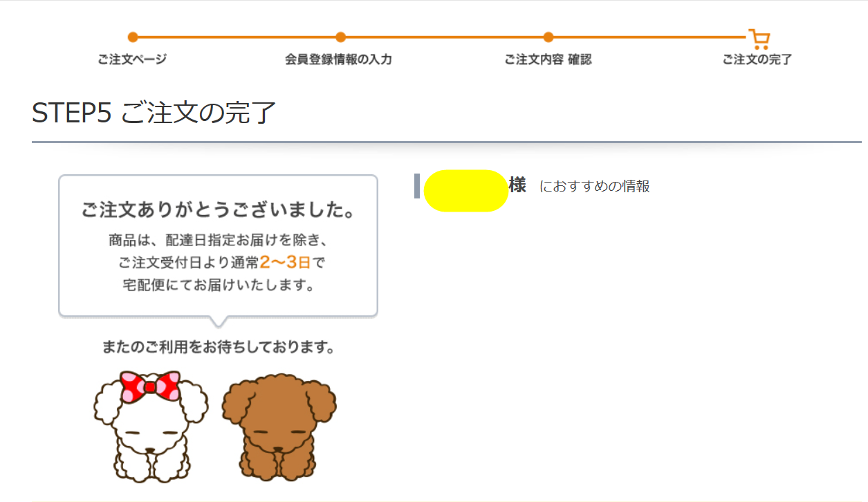Click the またのご利用をお待ちしております text
Viewport: 868px width, 502px height.
tap(219, 347)
